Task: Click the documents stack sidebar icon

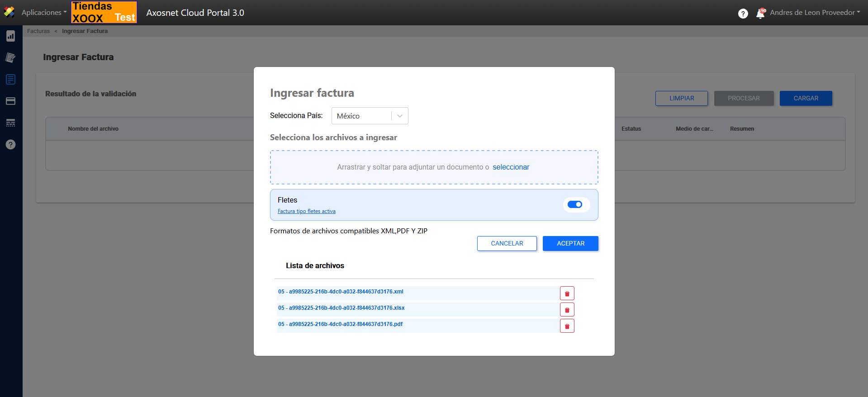Action: point(10,57)
